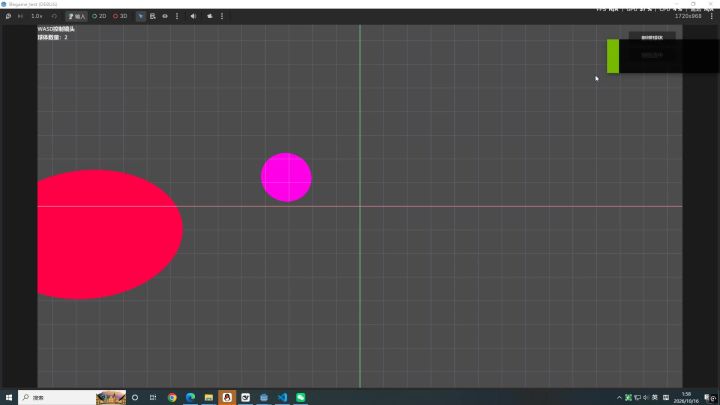Enable 2D selection mode

click(99, 16)
